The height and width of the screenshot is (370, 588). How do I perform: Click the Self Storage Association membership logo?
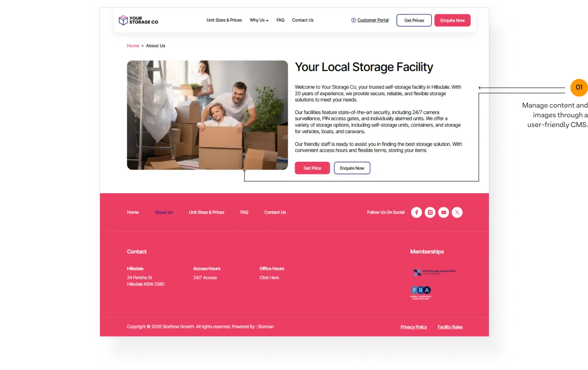tap(434, 273)
